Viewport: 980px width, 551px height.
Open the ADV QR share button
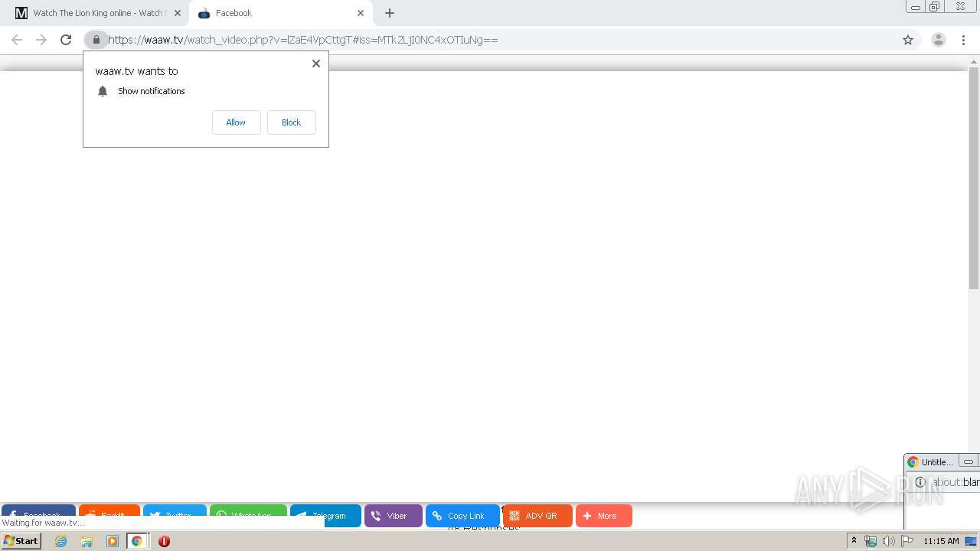coord(537,516)
